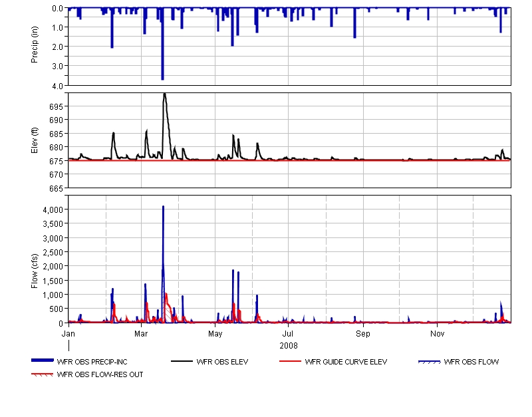The image size is (532, 417).
Task: Click the red WFR GUIDE CURVE ELEV legend line
Action: (289, 362)
